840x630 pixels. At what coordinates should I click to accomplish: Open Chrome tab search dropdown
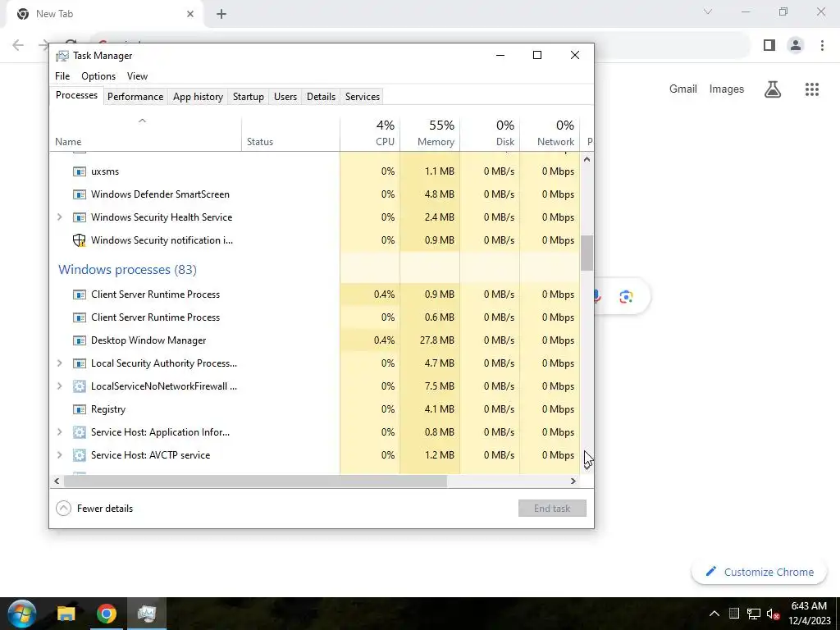[708, 11]
